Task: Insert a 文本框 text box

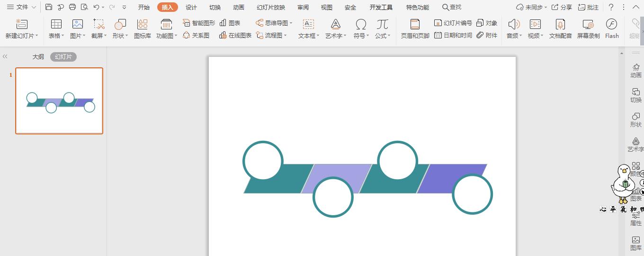Action: click(x=309, y=29)
